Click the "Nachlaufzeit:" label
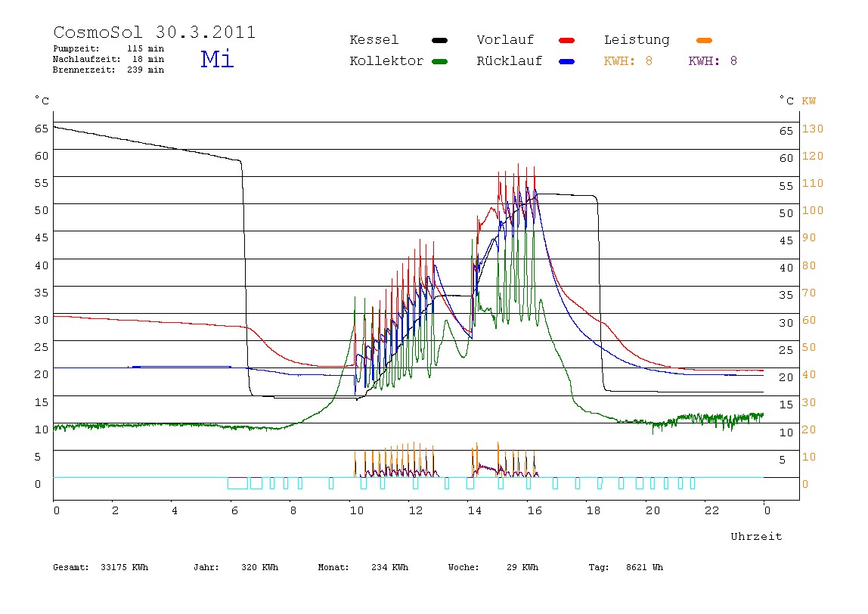The width and height of the screenshot is (868, 614). coord(87,59)
